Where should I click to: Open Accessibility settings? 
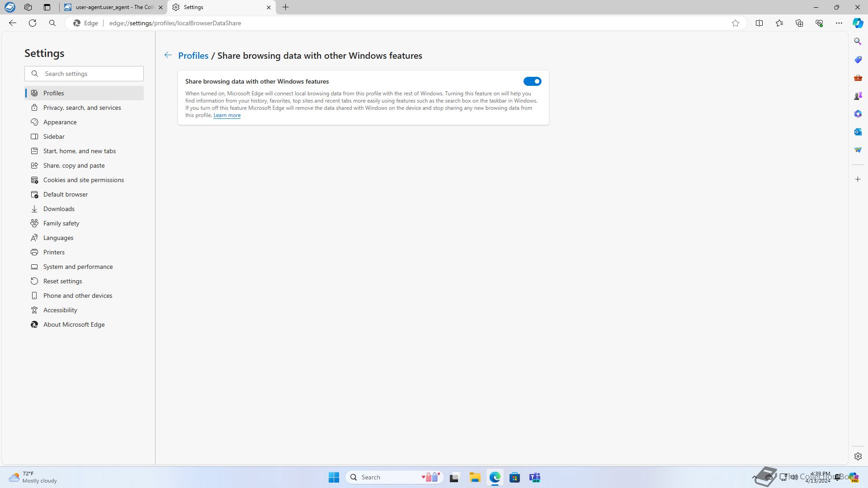pos(84,310)
